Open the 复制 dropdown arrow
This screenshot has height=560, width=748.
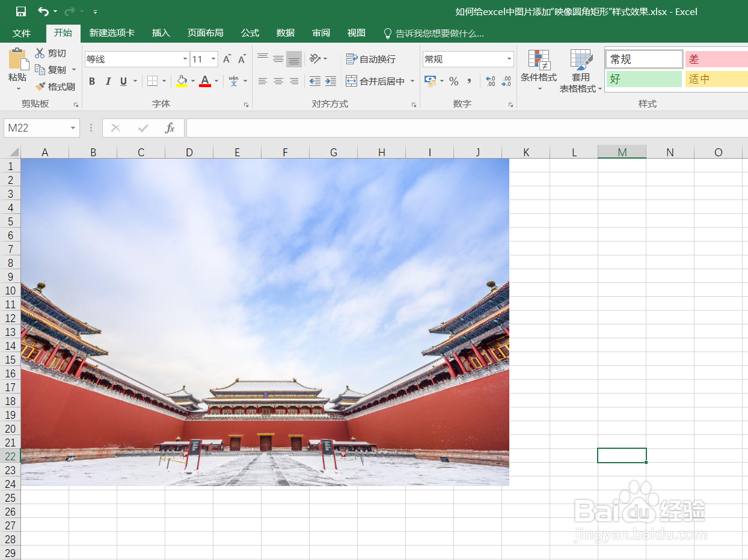[x=74, y=70]
